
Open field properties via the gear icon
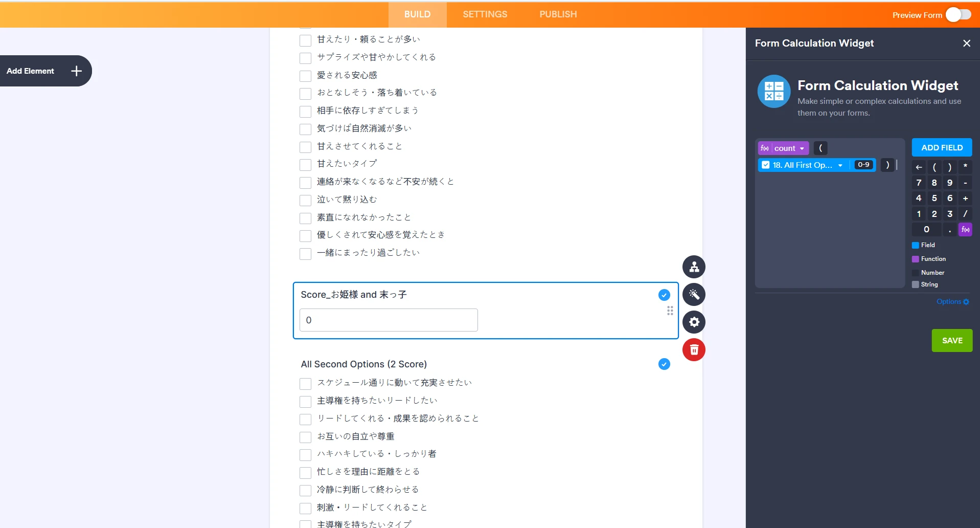[x=694, y=322]
